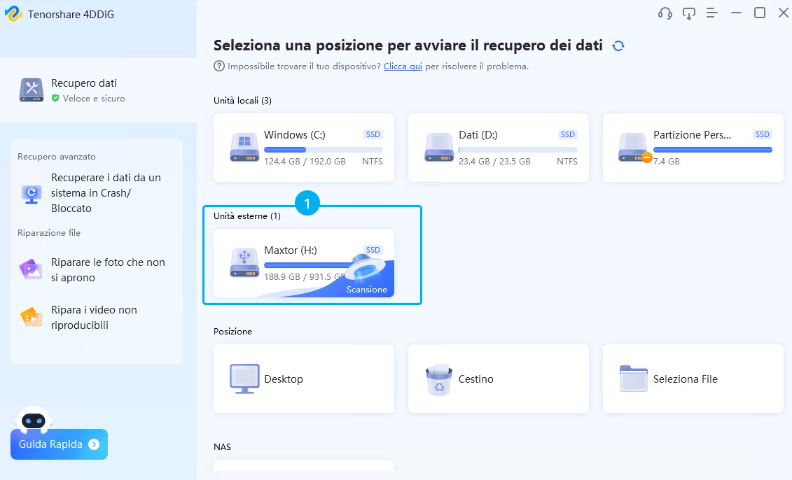Image resolution: width=792 pixels, height=480 pixels.
Task: Click the Dati (D:) drive icon
Action: pos(439,147)
